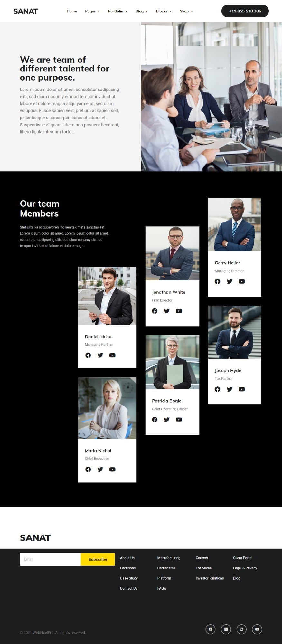Image resolution: width=282 pixels, height=644 pixels.
Task: Open Maria Nichol's YouTube icon
Action: pos(112,469)
